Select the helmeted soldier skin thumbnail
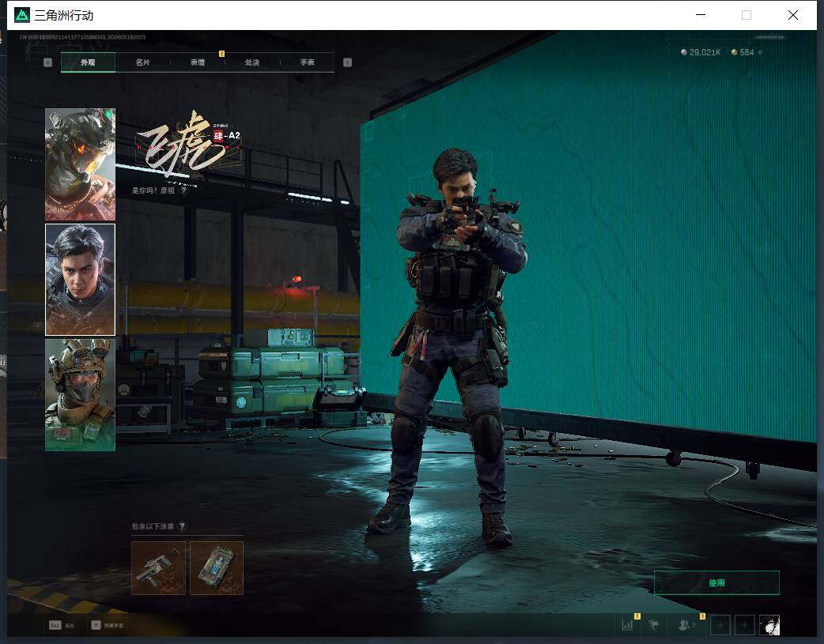824x644 pixels. 80,395
